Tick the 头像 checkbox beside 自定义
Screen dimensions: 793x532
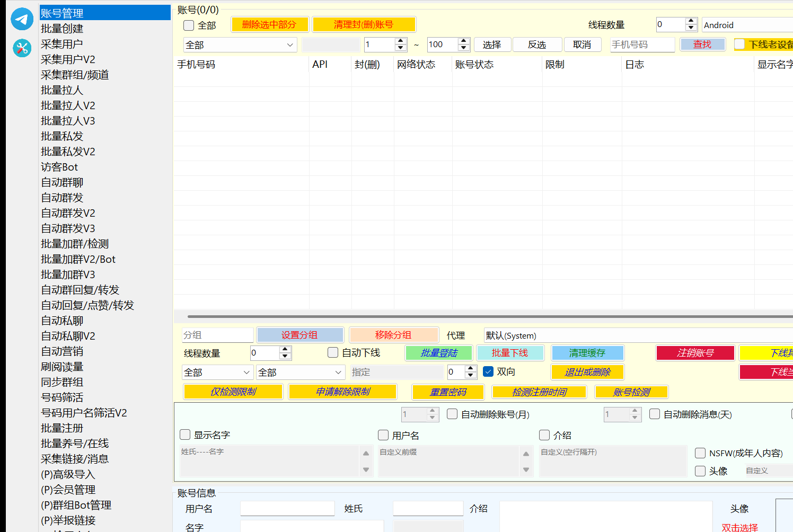[700, 471]
